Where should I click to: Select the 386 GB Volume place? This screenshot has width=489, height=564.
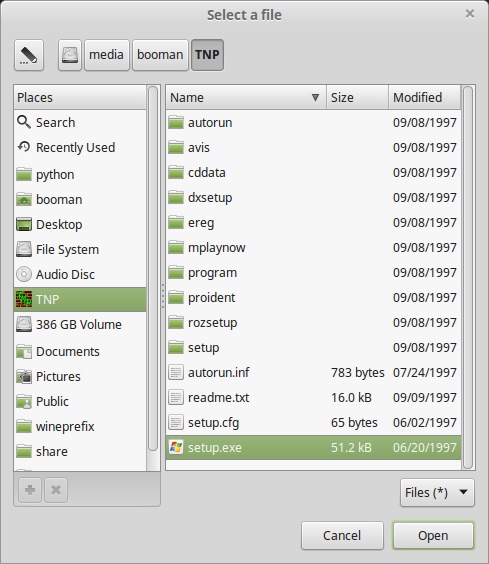[80, 324]
